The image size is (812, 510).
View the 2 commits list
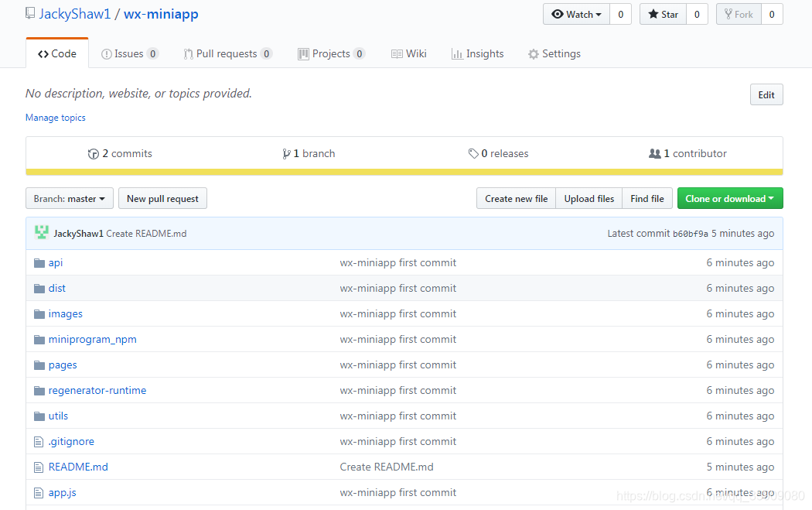click(120, 153)
